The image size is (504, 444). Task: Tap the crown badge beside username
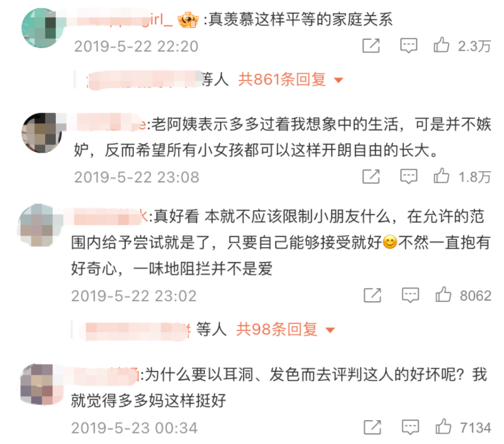(188, 20)
